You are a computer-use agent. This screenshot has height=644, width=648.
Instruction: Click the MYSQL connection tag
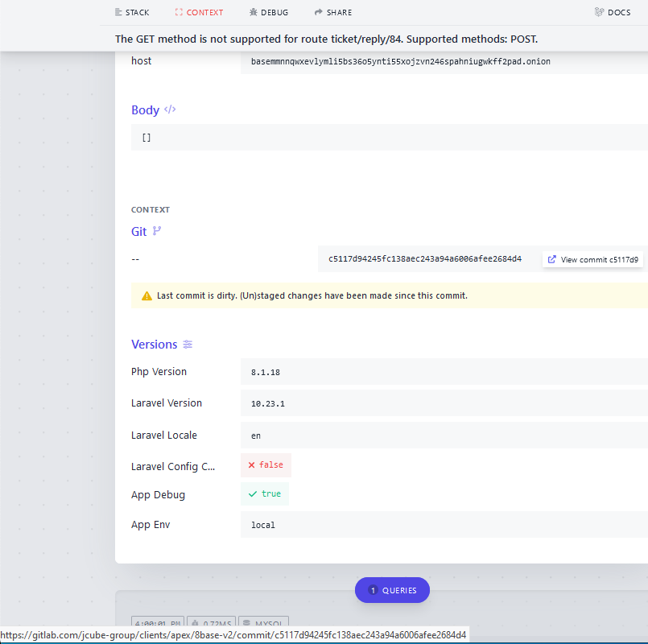[263, 622]
